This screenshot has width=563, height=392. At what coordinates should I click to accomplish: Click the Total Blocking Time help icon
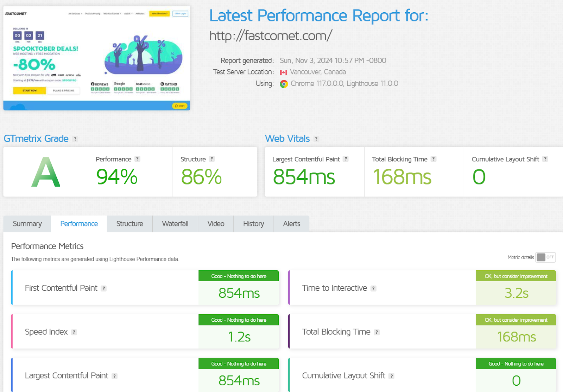pos(433,159)
